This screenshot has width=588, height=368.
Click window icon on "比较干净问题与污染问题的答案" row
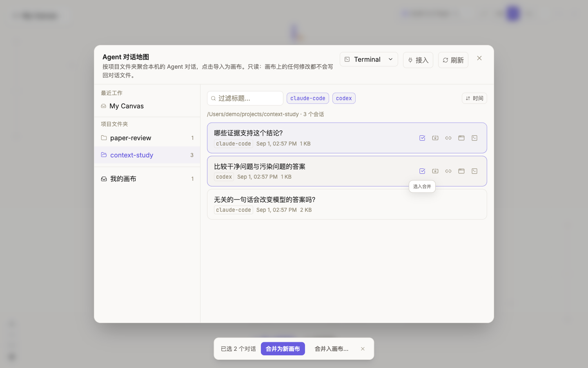tap(461, 171)
